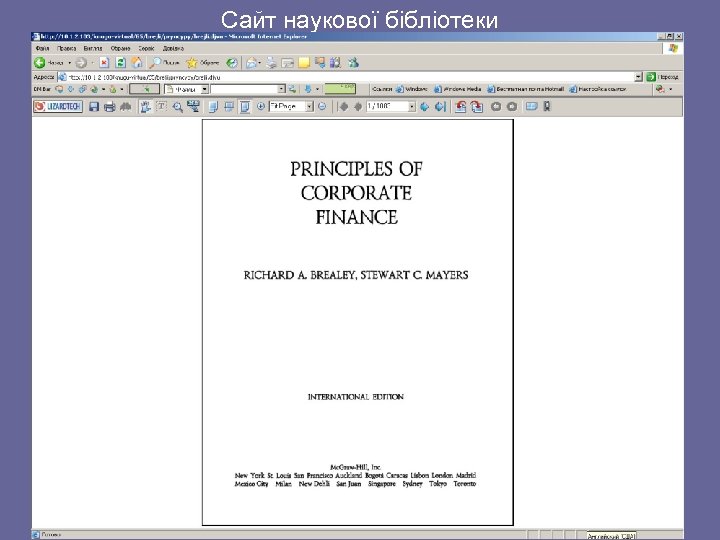Open the empty DM Bar combo box

coord(248,89)
